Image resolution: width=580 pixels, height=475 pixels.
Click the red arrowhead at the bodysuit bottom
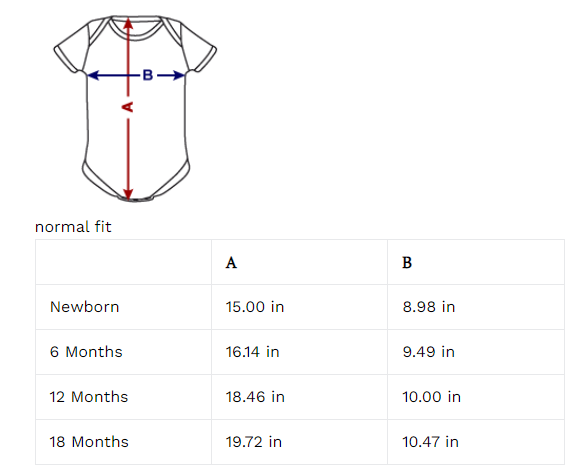tap(128, 195)
